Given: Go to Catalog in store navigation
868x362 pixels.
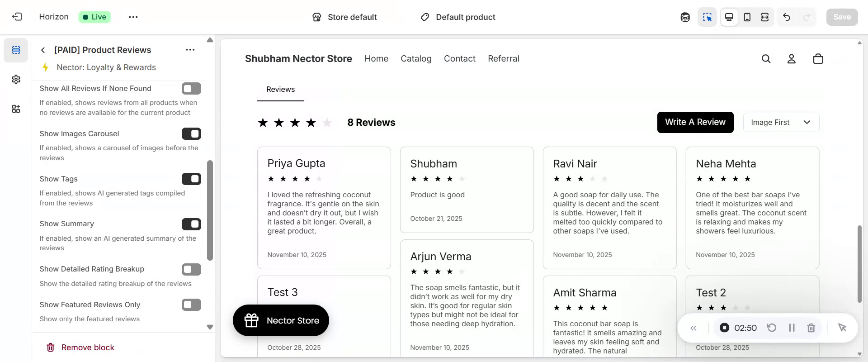Looking at the screenshot, I should (x=416, y=59).
